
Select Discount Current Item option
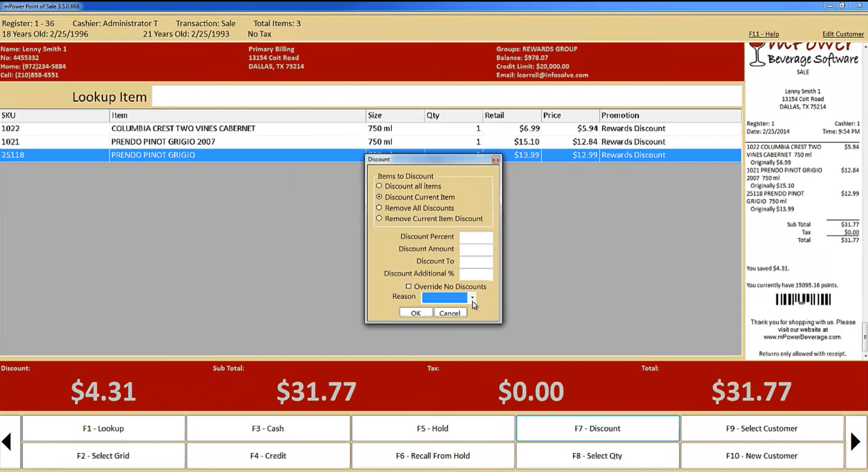[x=379, y=197]
